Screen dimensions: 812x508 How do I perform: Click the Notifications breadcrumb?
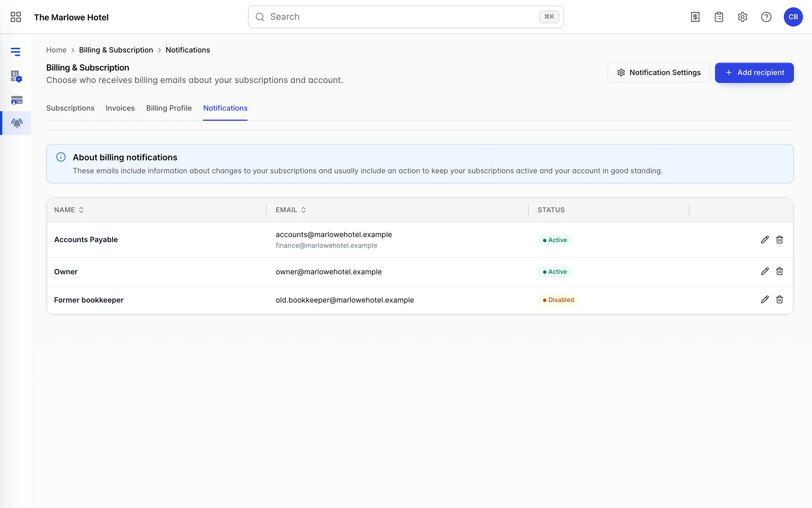(x=188, y=50)
